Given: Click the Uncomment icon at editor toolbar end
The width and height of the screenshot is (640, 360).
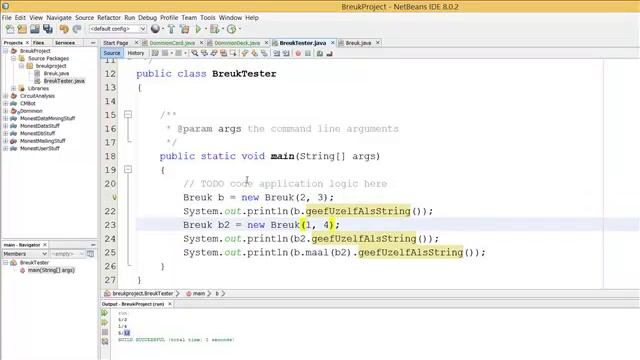Looking at the screenshot, I should [x=329, y=53].
